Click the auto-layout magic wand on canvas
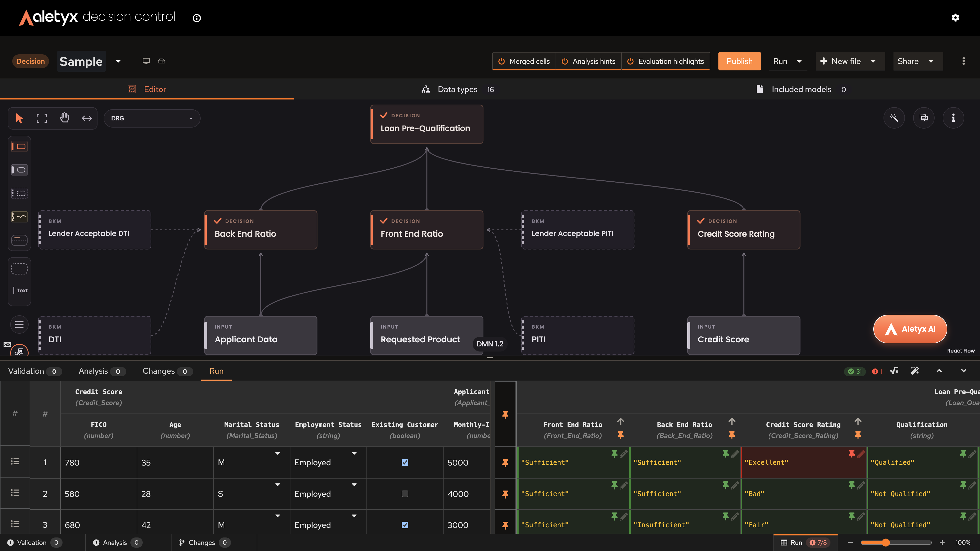 [894, 118]
